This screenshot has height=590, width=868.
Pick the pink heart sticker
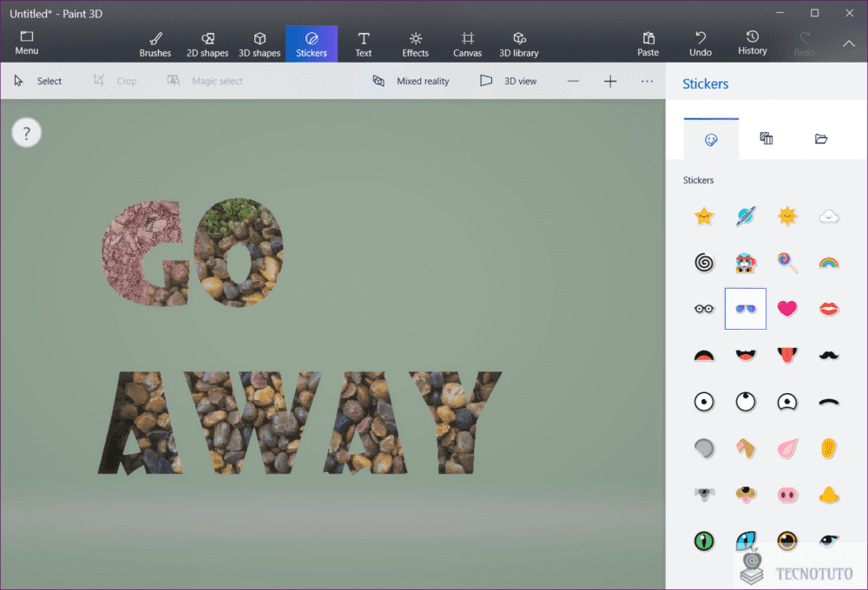click(x=787, y=309)
